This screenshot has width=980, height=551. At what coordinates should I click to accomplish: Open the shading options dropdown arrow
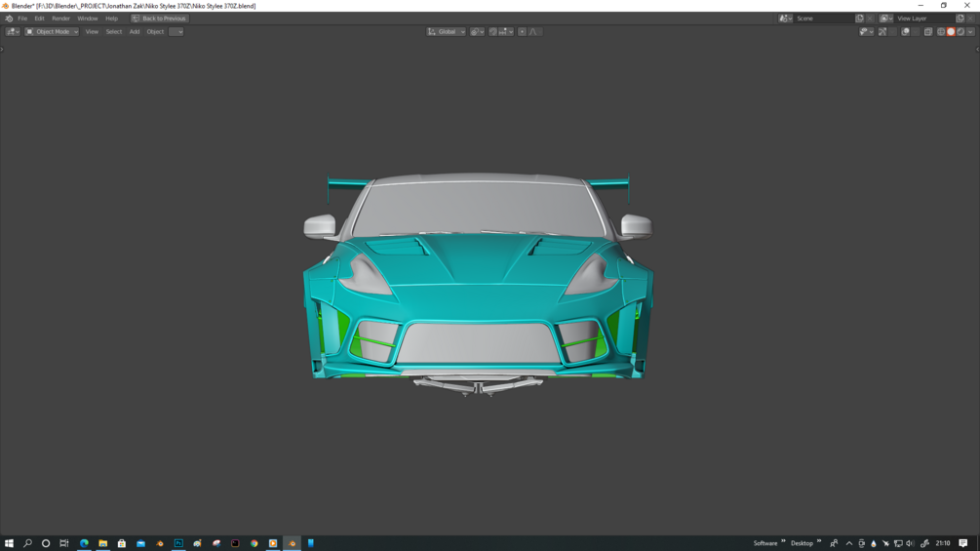coord(970,32)
